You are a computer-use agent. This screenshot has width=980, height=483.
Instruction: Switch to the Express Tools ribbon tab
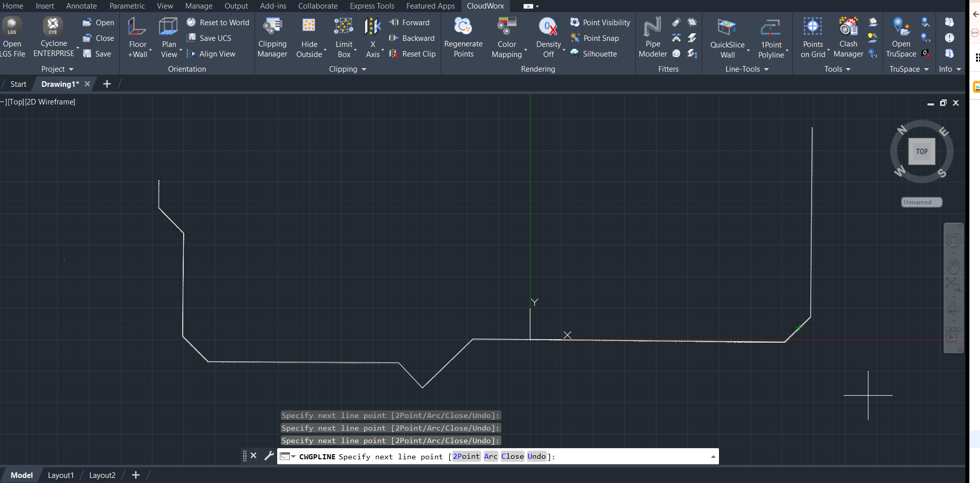pyautogui.click(x=372, y=6)
